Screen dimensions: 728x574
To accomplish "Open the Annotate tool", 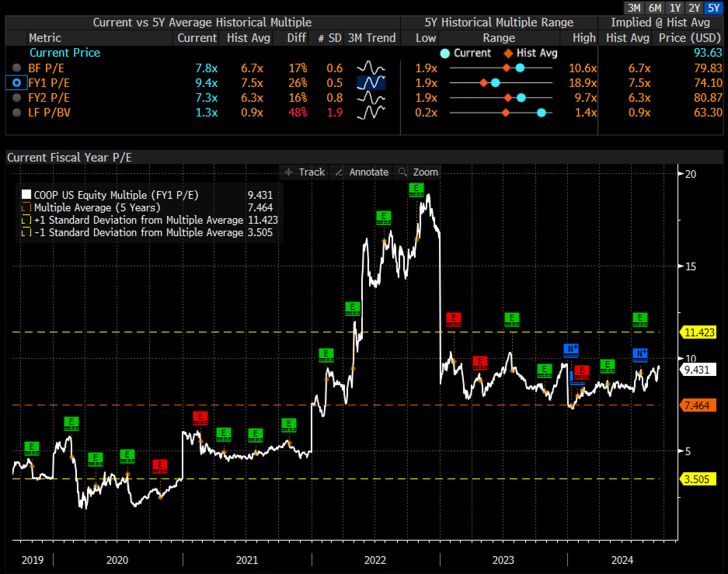I will click(x=361, y=172).
